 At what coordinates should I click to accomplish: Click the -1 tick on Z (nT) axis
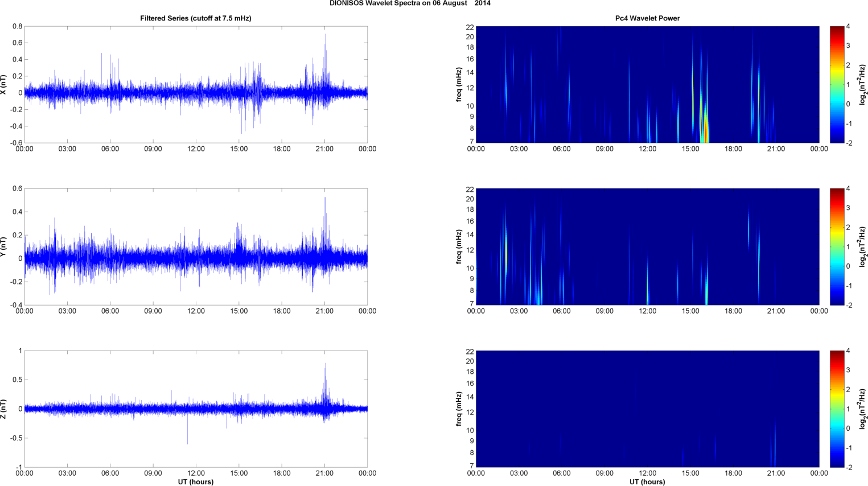[x=19, y=467]
